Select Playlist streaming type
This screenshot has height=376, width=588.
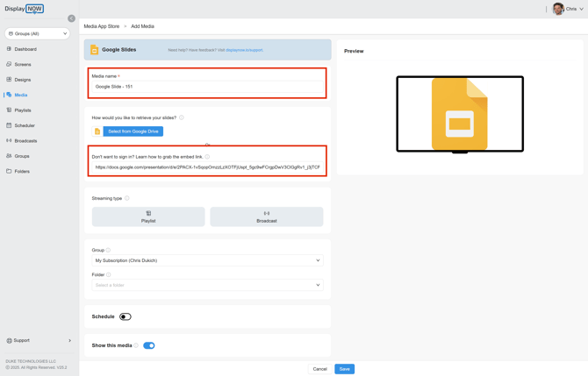148,216
